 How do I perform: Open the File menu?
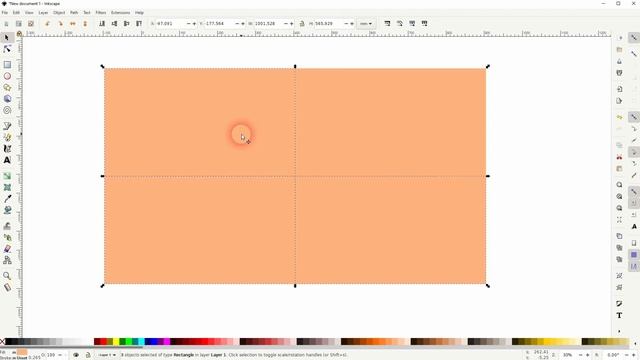tap(4, 13)
